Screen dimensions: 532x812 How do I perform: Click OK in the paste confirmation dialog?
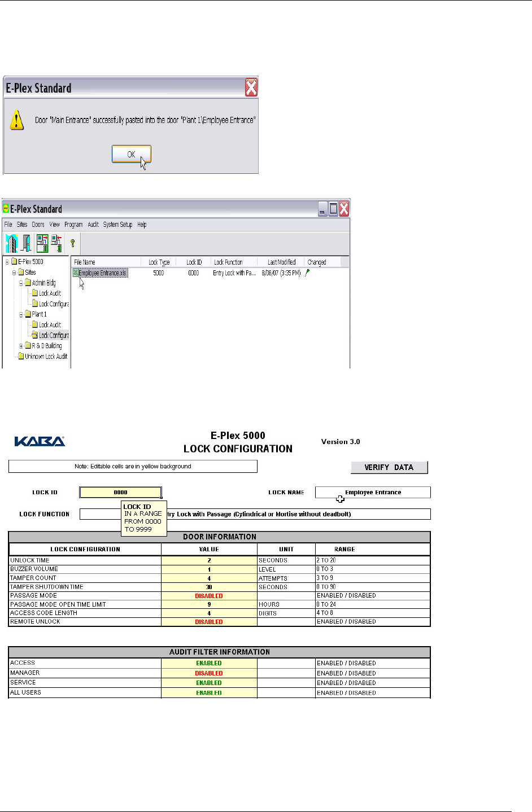click(131, 154)
